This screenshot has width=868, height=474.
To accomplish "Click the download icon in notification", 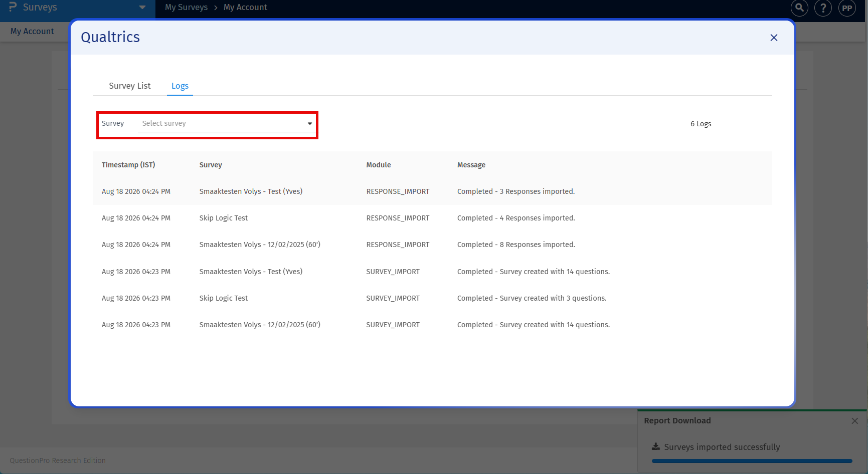I will point(656,446).
